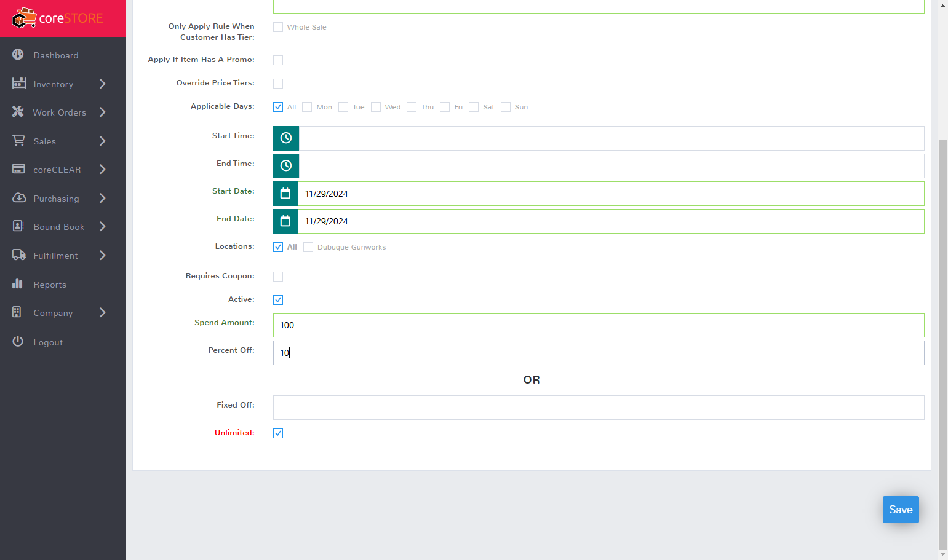The height and width of the screenshot is (560, 948).
Task: Click into the Fixed Off input field
Action: tap(599, 408)
